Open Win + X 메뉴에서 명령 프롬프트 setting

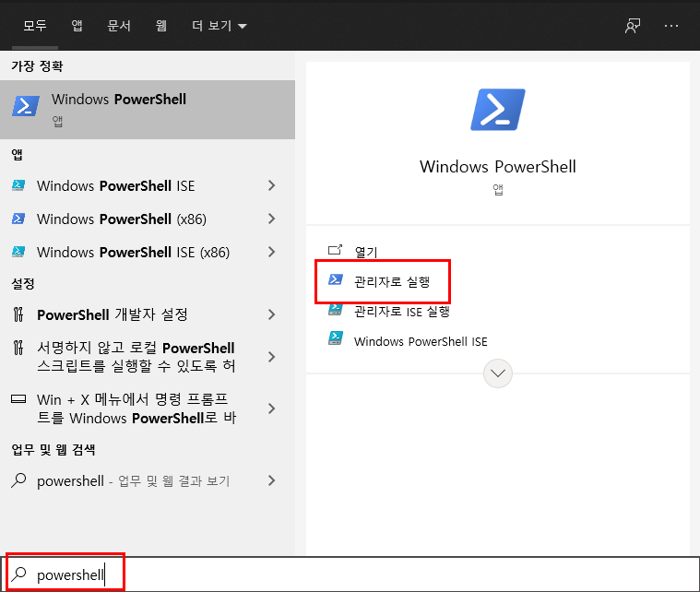point(148,408)
